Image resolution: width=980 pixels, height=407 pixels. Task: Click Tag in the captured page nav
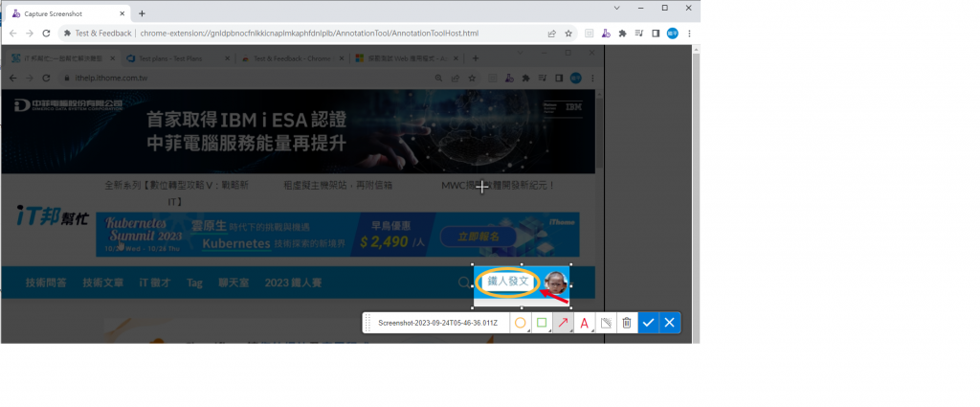(194, 283)
